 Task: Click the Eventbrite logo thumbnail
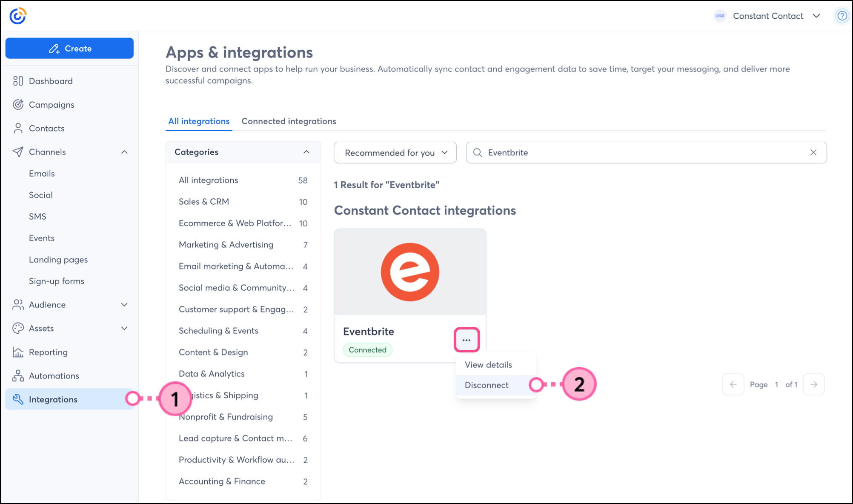[410, 272]
